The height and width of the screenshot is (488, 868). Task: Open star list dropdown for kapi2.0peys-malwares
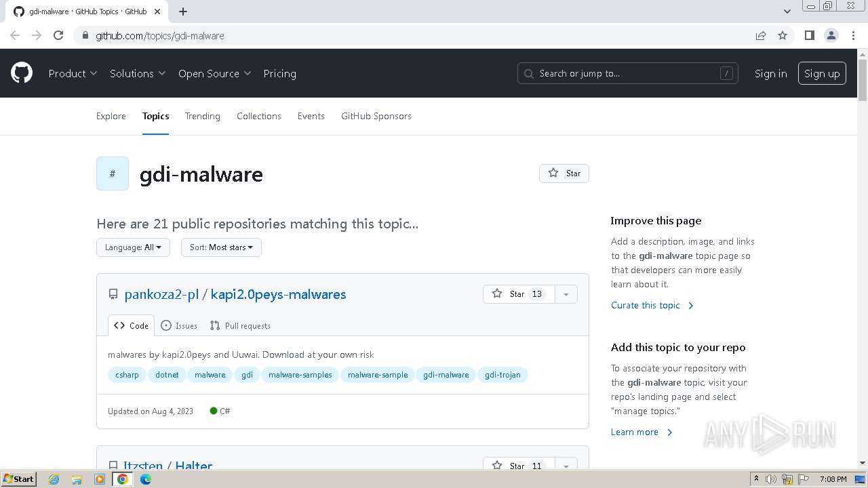pyautogui.click(x=566, y=293)
